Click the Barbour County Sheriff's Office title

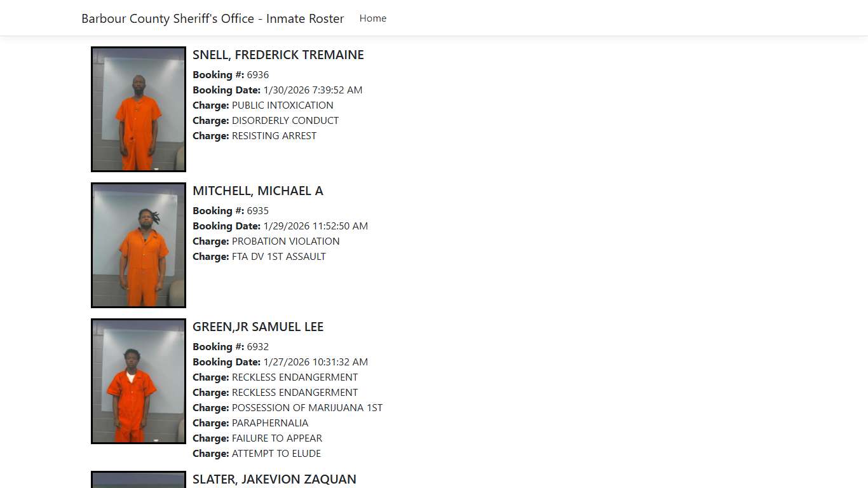coord(212,18)
